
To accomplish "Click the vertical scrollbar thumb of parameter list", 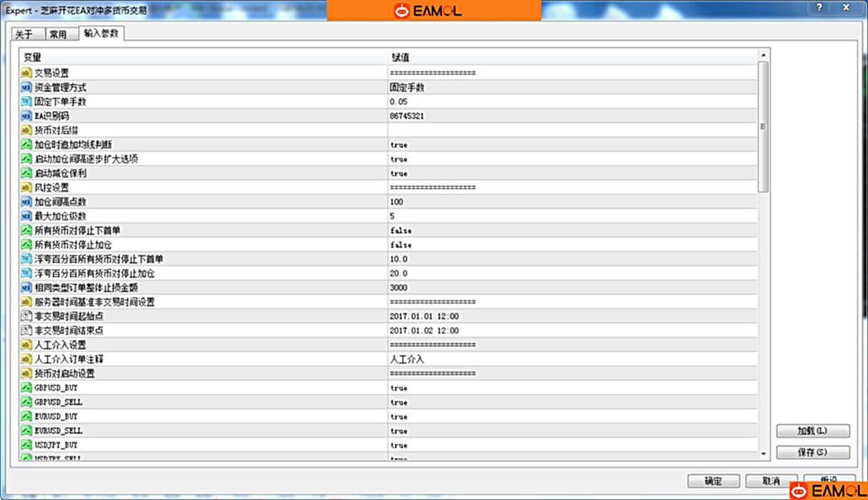I will [x=763, y=127].
